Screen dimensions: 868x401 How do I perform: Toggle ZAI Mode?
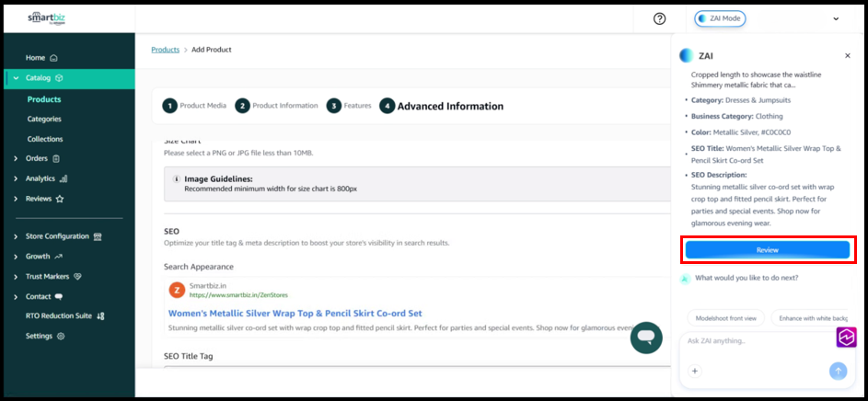point(719,18)
